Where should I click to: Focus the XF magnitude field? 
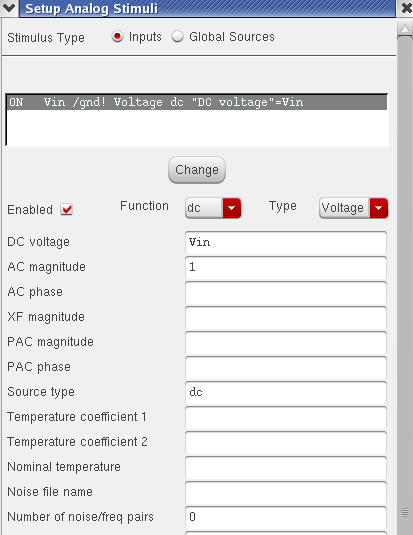[x=286, y=318]
